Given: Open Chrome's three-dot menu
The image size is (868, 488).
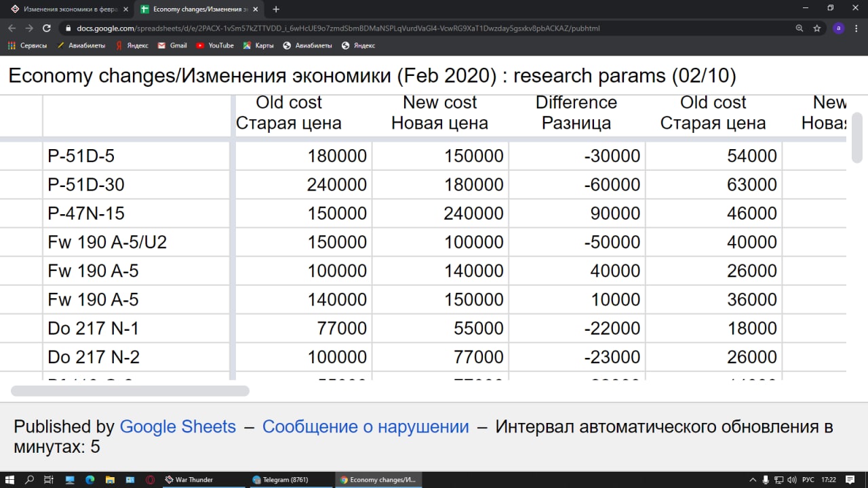Looking at the screenshot, I should pyautogui.click(x=856, y=28).
